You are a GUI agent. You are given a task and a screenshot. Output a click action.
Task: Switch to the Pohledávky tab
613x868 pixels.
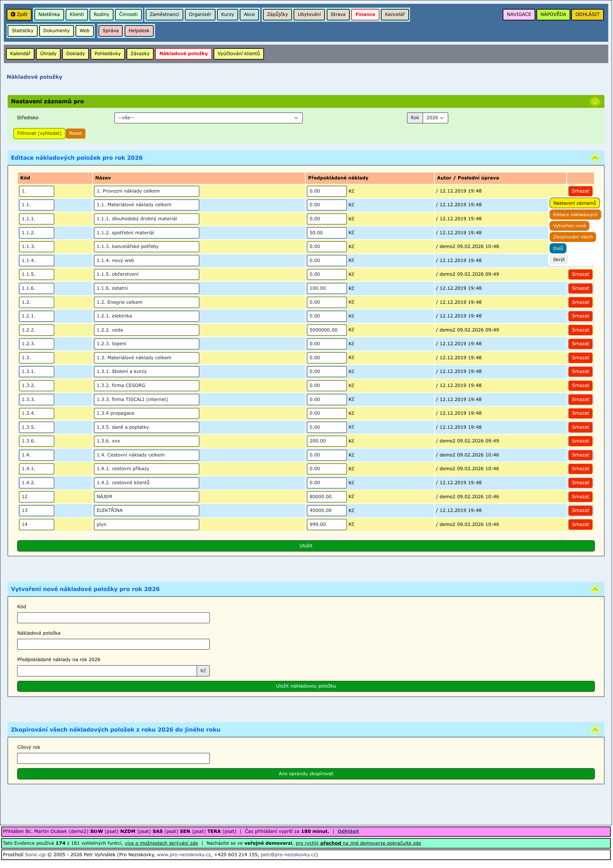coord(107,54)
